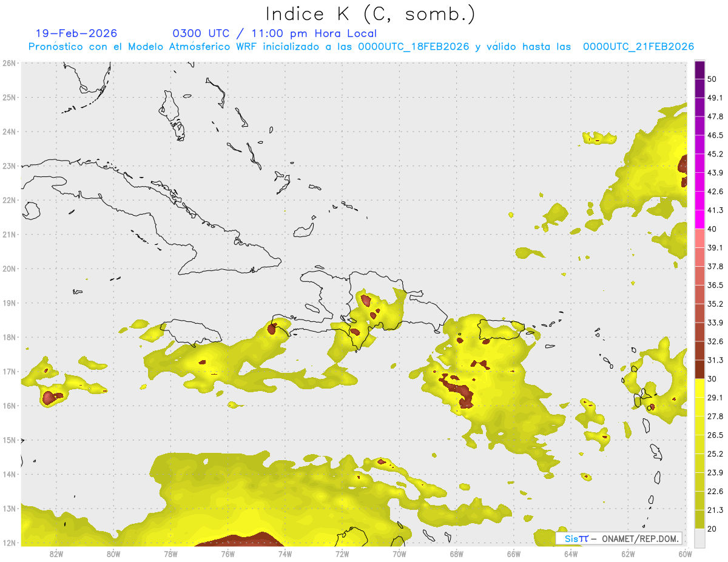This screenshot has width=728, height=562.
Task: Click the '50' colorbar value
Action: point(712,79)
